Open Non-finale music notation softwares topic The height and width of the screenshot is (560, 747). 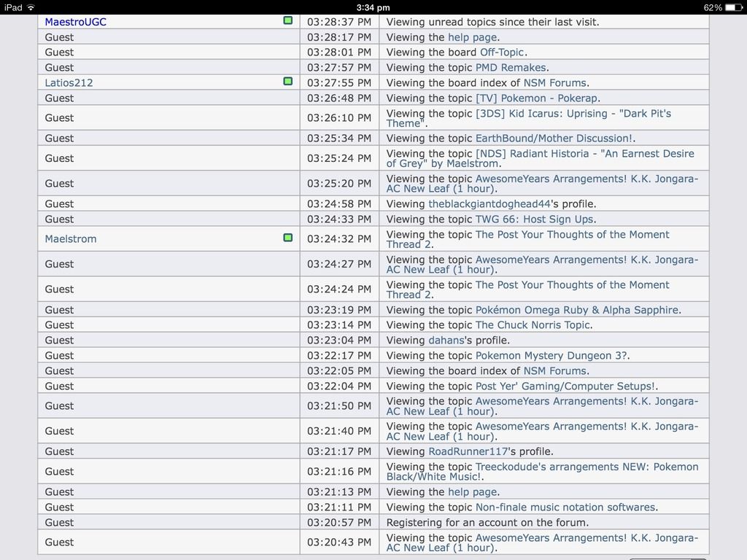coord(565,507)
